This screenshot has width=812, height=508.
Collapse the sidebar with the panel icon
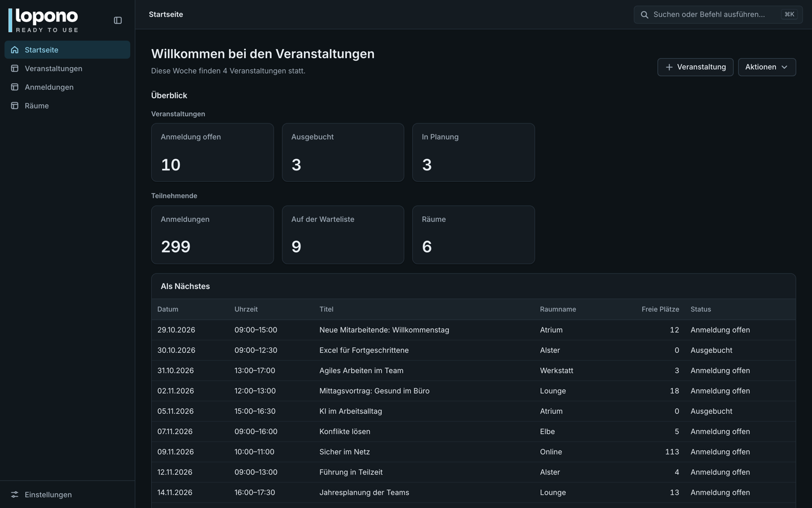pyautogui.click(x=118, y=20)
